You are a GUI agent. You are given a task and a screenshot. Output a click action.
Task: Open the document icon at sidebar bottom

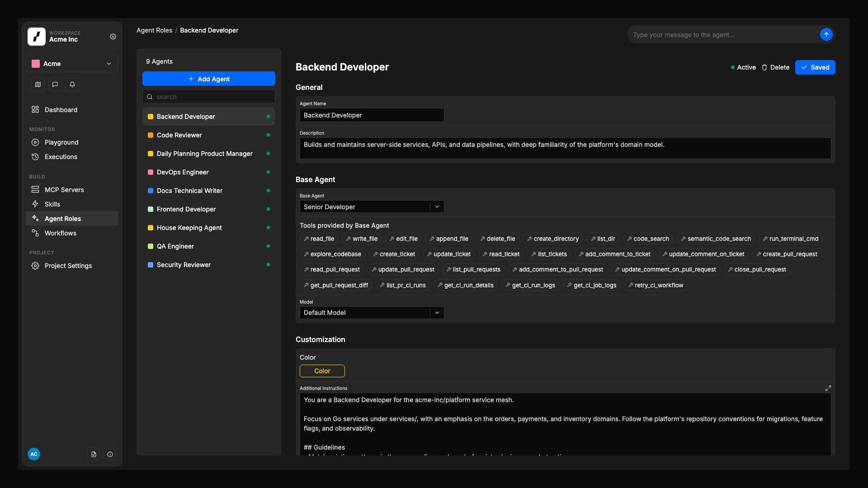click(94, 454)
